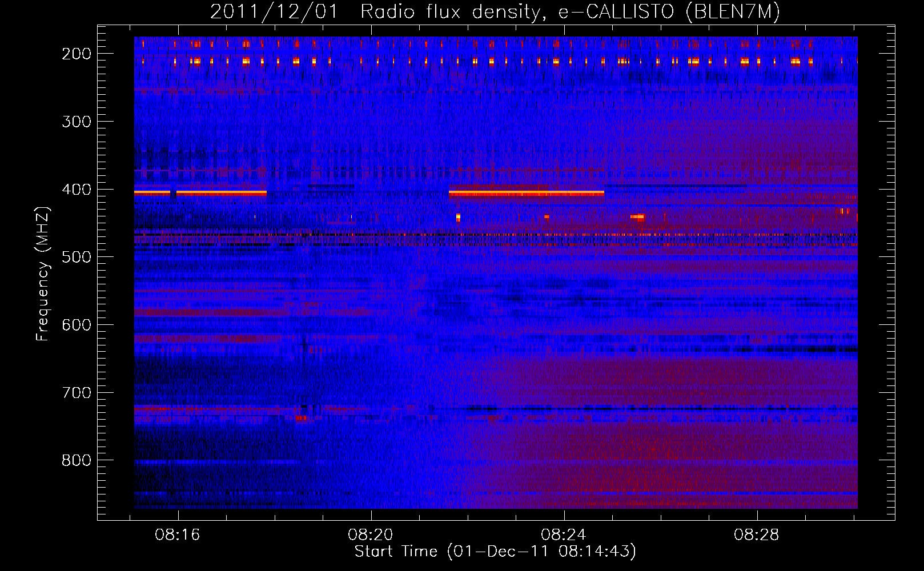Screen dimensions: 924x571
Task: Click the plot title '2011/12/01 Radio flux density, e-CALLISTO (BLEN7M)'
Action: coord(495,12)
